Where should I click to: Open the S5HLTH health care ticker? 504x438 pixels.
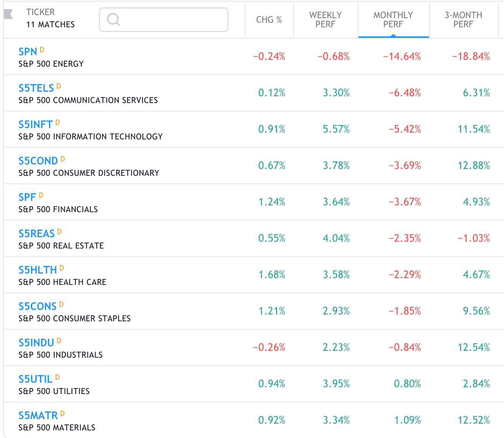click(38, 270)
